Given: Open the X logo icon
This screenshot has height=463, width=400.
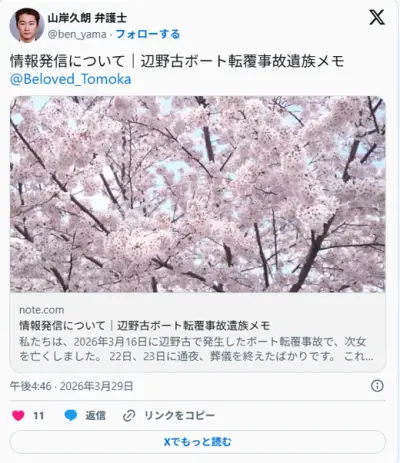Looking at the screenshot, I should [377, 17].
